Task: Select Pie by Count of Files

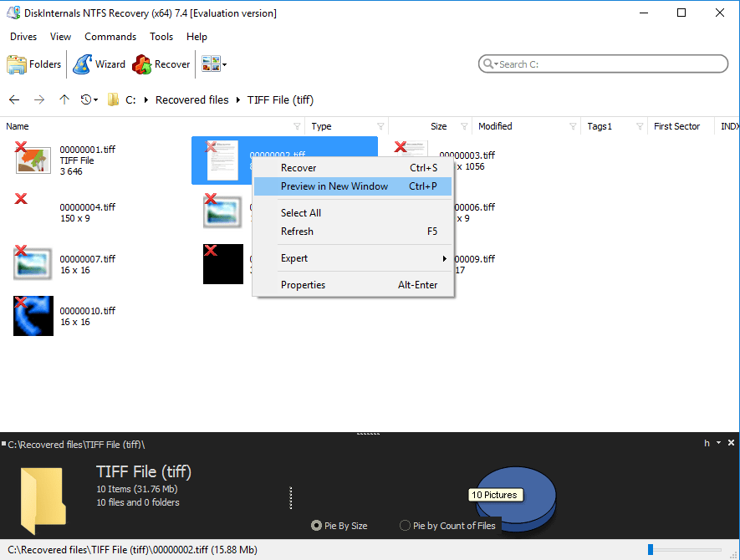Action: click(406, 526)
